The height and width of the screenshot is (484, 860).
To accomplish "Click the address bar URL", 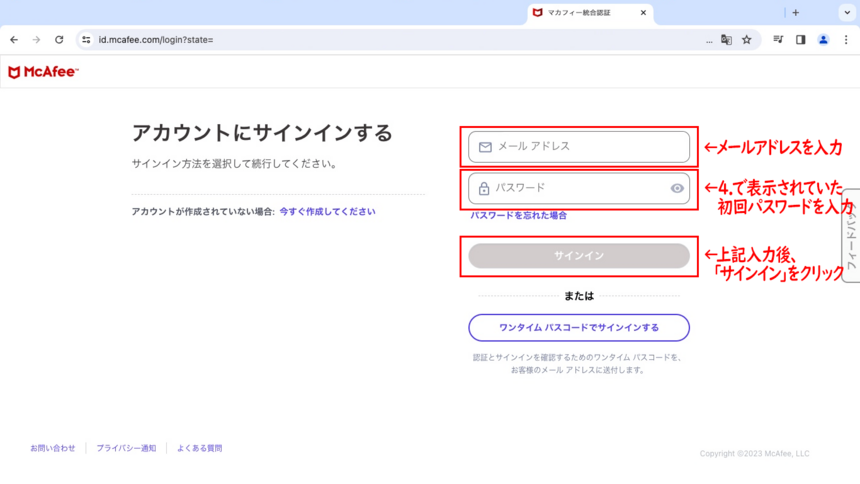I will pyautogui.click(x=156, y=40).
